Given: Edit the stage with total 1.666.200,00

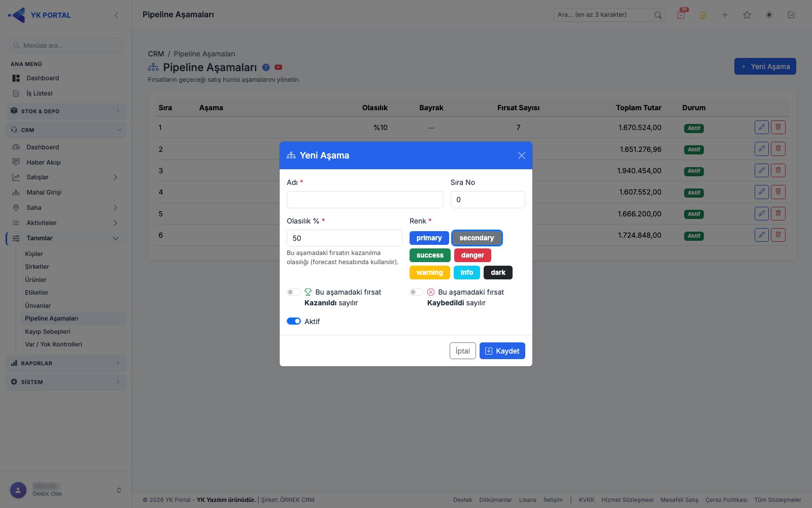Looking at the screenshot, I should pos(762,213).
